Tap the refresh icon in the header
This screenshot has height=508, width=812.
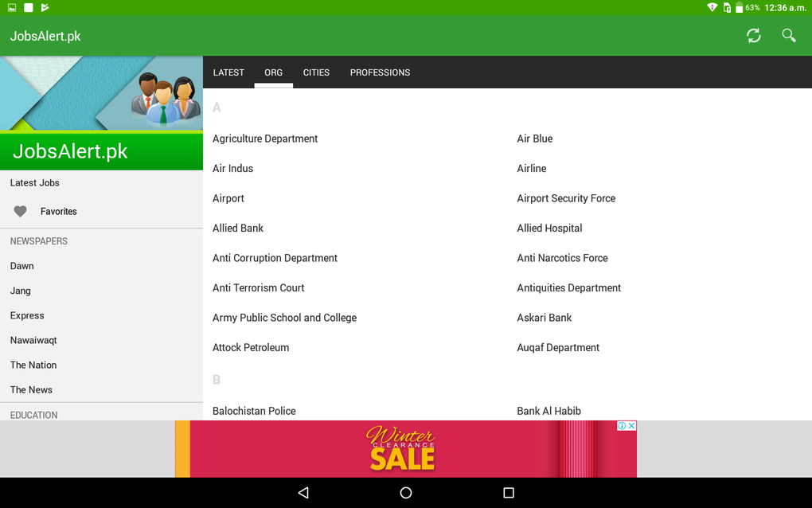(x=753, y=36)
